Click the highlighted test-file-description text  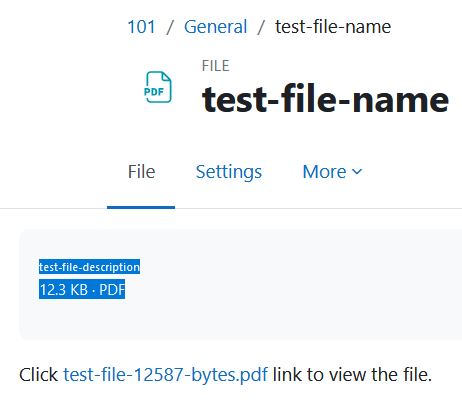tap(89, 267)
